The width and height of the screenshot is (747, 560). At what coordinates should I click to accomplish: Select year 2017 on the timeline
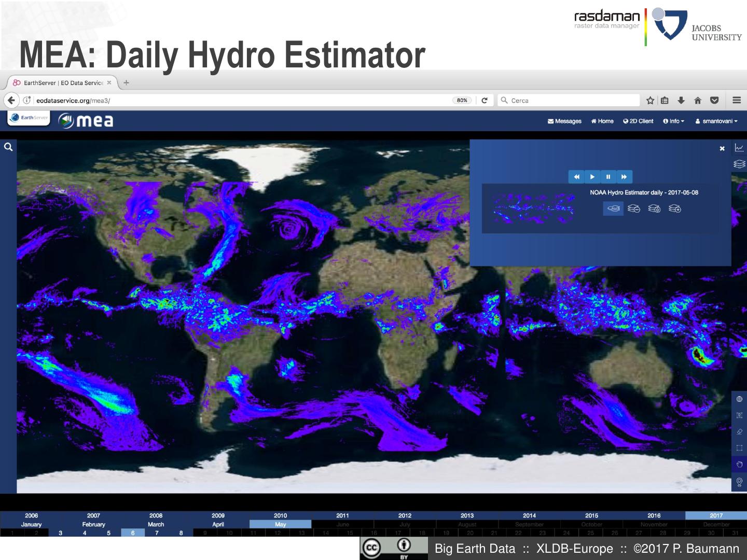pos(716,515)
